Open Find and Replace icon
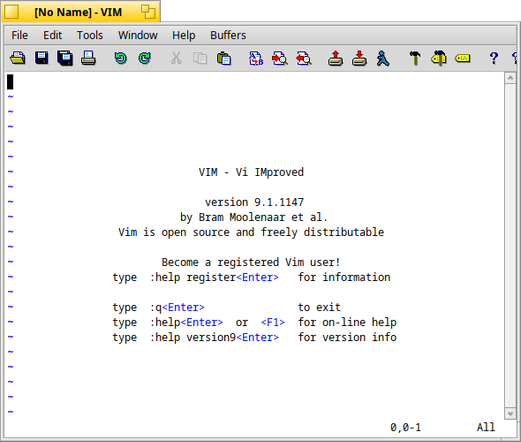521x442 pixels. 256,58
